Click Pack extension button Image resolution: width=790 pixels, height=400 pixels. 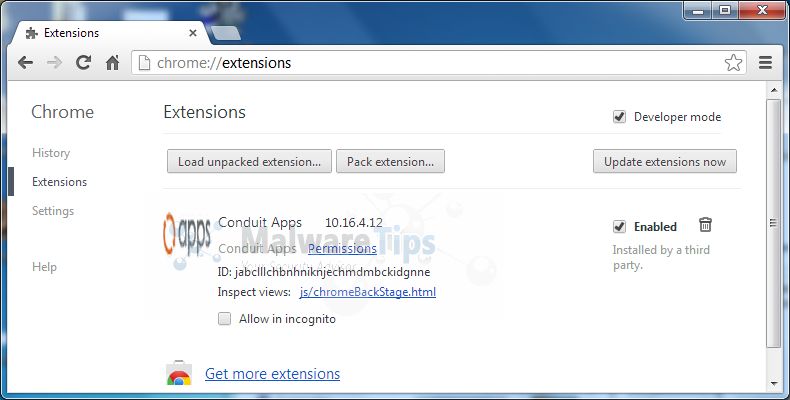(x=390, y=161)
